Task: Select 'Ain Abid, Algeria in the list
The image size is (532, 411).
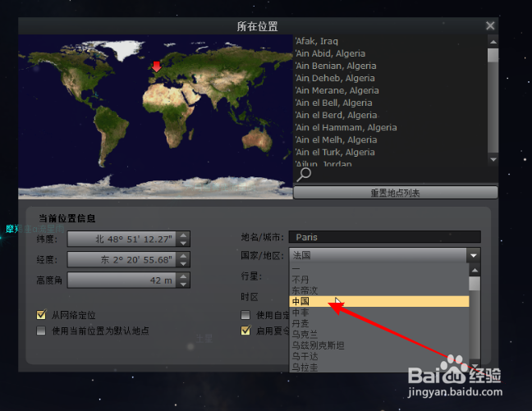Action: coord(390,53)
